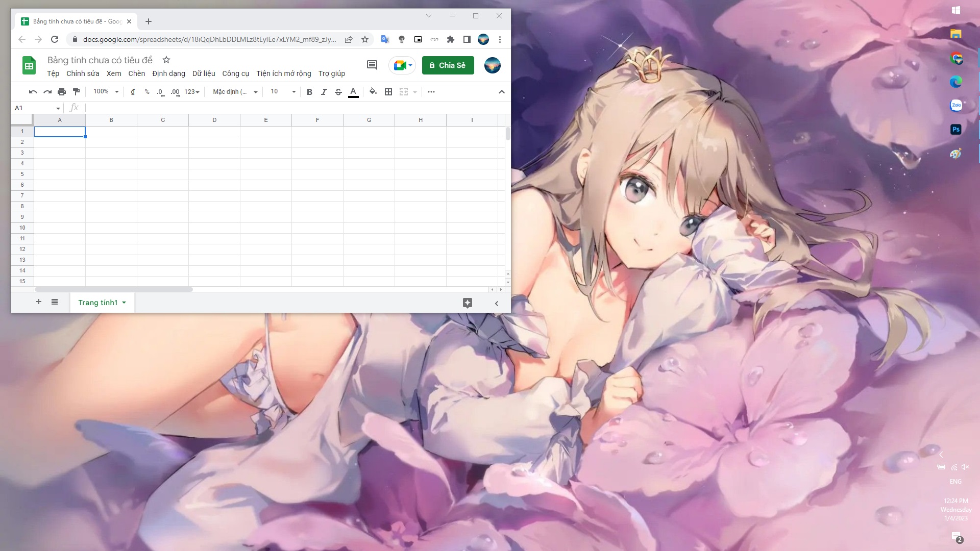This screenshot has width=980, height=551.
Task: Select the Paint format roller tool
Action: (77, 92)
